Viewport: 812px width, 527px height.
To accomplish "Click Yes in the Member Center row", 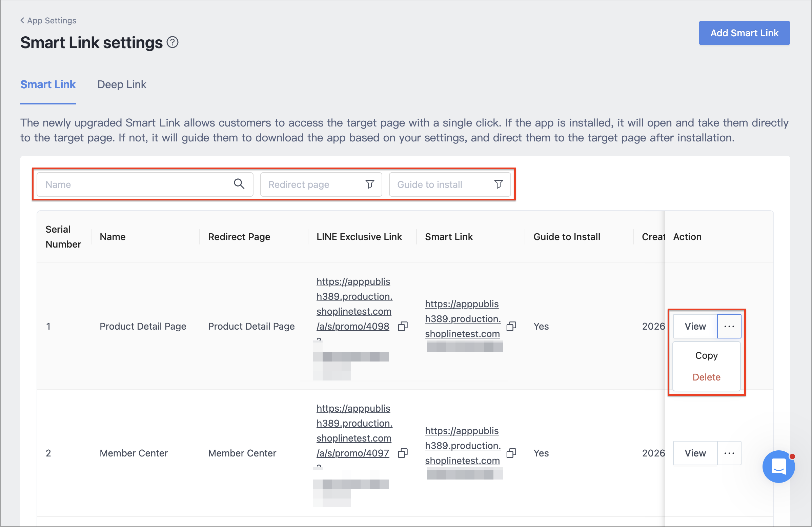I will click(x=541, y=453).
